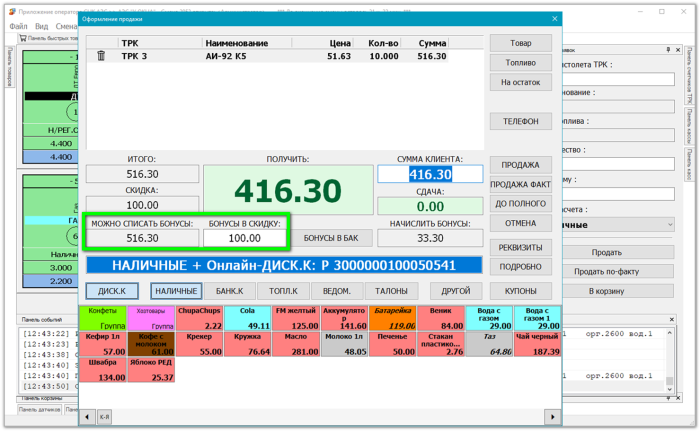Add Молоко 1л product tile

pos(344,344)
